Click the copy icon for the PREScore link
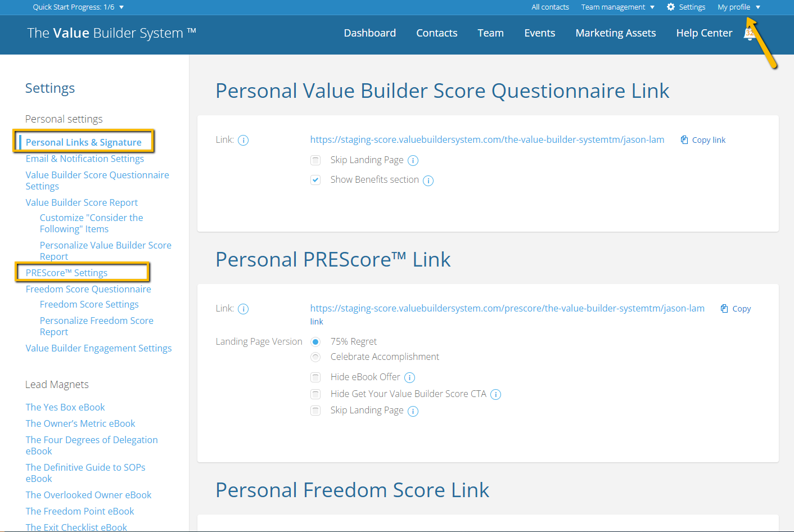Screen dimensions: 794x532 coord(724,308)
